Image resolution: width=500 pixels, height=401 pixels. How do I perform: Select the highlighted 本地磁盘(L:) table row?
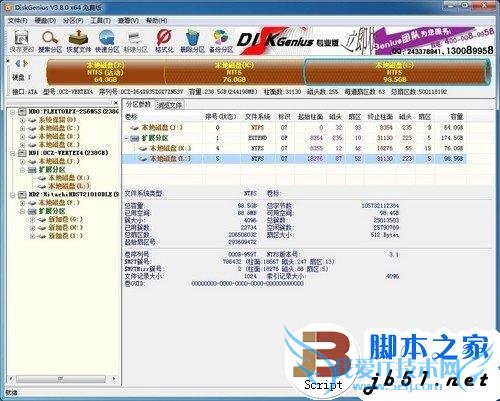tap(295, 159)
